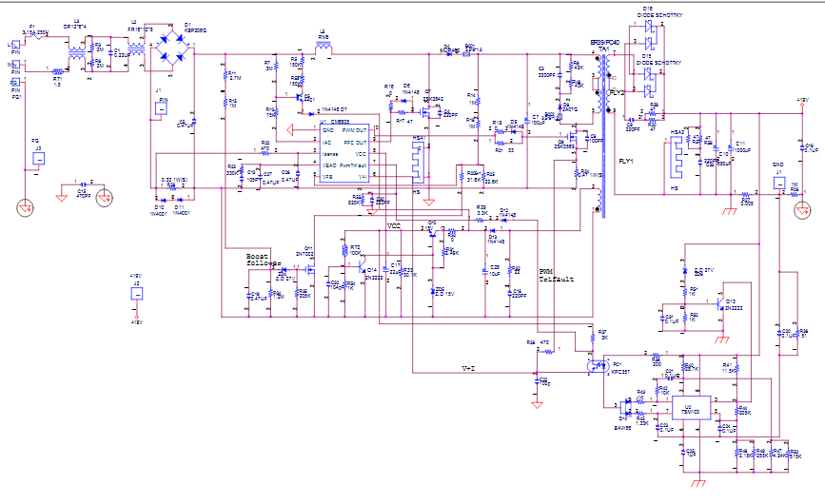The image size is (825, 504).
Task: Click the 'Boost follower' annotation
Action: coord(264,260)
